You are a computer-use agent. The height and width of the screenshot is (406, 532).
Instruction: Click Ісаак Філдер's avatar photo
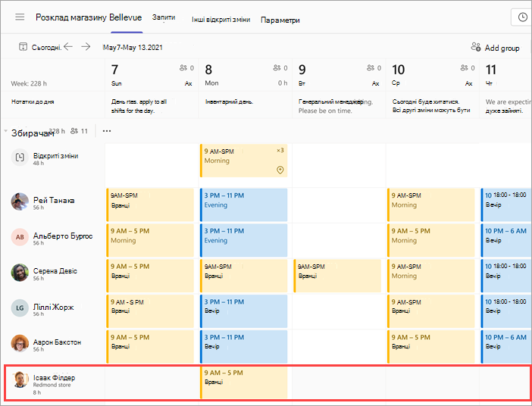pos(20,379)
